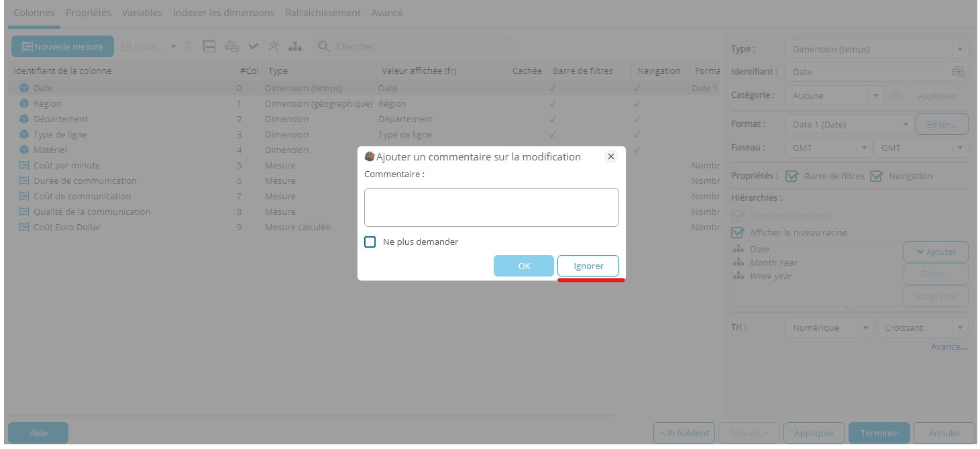Click the translation icon in the toolbar
The height and width of the screenshot is (449, 980).
click(x=232, y=46)
